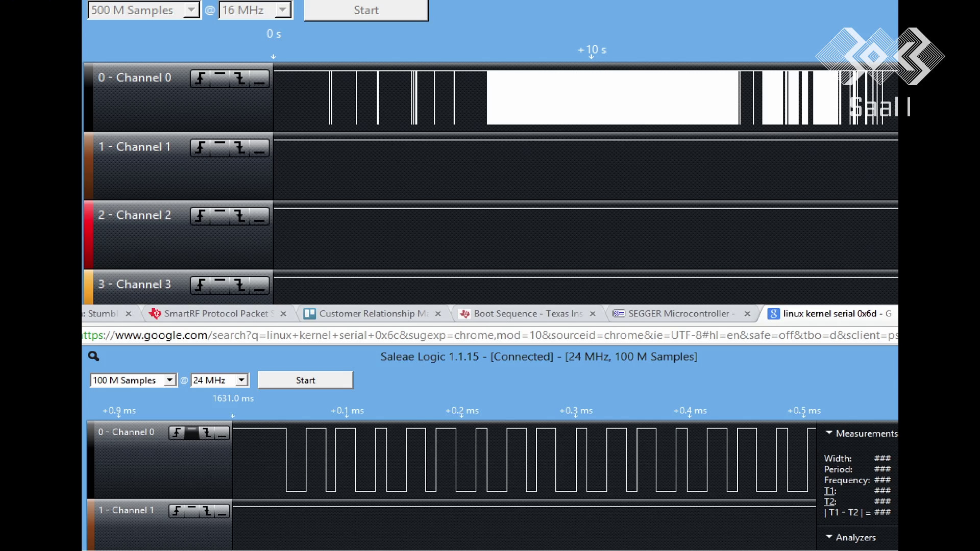This screenshot has height=551, width=980.
Task: Set low level trigger on Channel 1 in top window
Action: point(259,148)
